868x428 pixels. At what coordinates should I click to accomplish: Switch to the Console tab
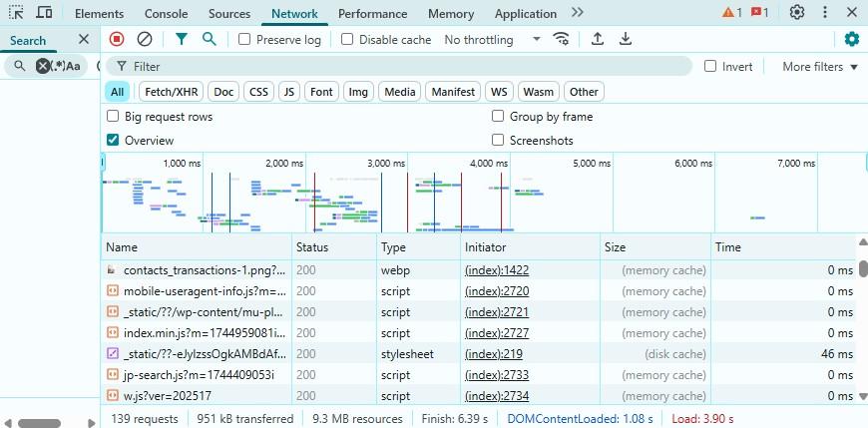(x=166, y=14)
